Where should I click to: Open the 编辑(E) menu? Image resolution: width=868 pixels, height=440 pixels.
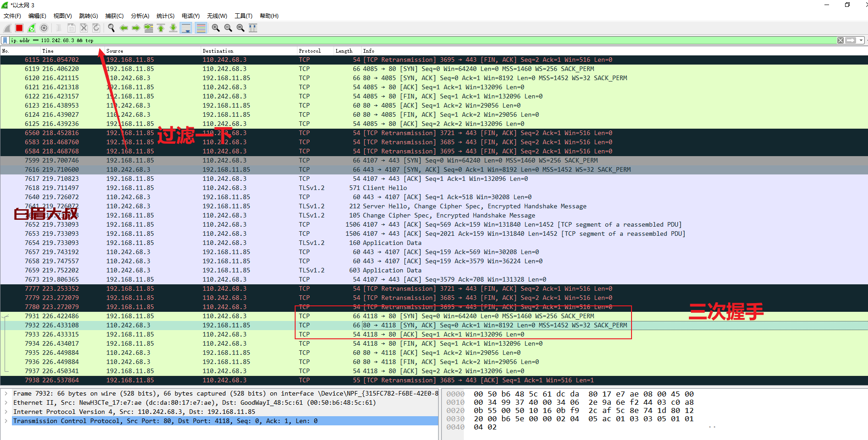coord(37,16)
